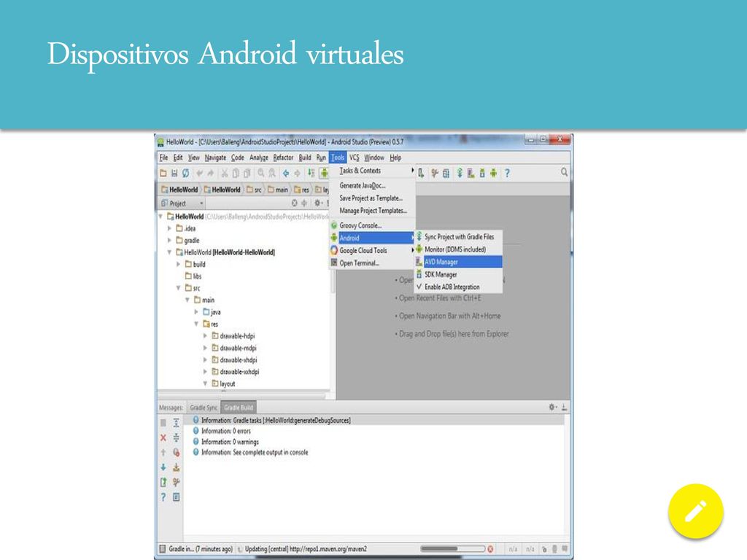
Task: Click the Collapse All icon in Messages
Action: [x=177, y=437]
